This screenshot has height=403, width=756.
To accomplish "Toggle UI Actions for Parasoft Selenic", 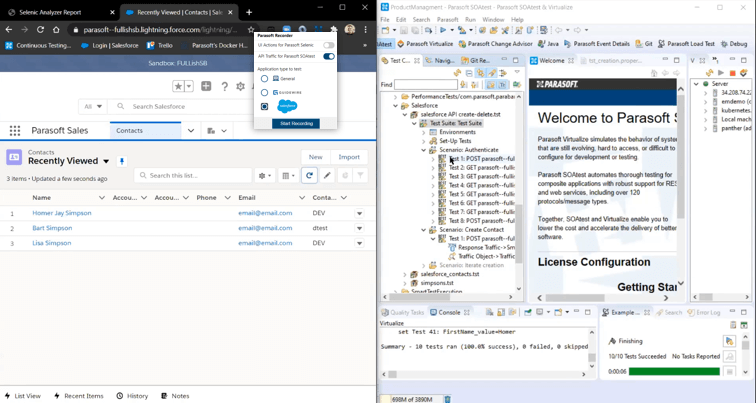I will (x=329, y=45).
